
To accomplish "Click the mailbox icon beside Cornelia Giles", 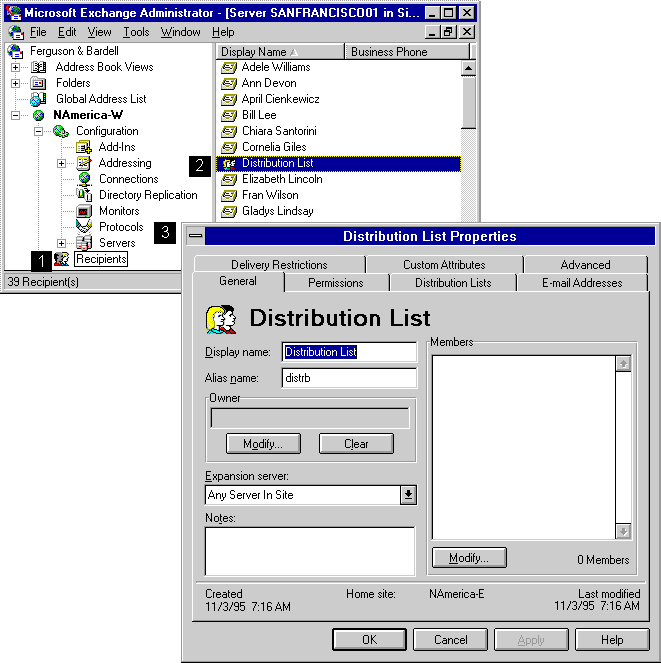I will [229, 147].
